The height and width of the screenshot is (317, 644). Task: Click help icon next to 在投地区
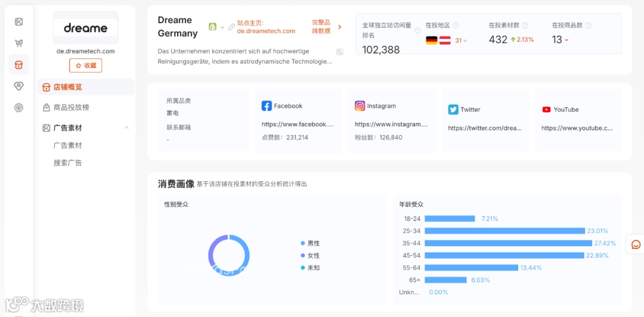tap(456, 26)
